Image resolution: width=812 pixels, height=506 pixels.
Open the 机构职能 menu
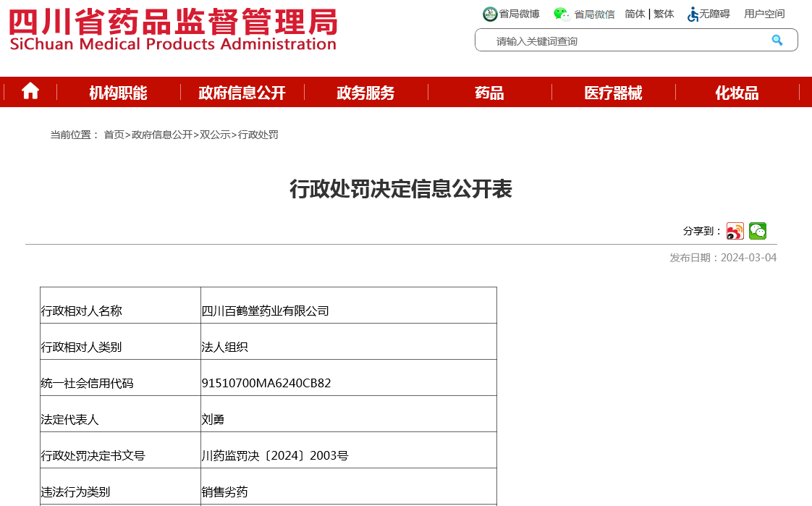point(118,93)
